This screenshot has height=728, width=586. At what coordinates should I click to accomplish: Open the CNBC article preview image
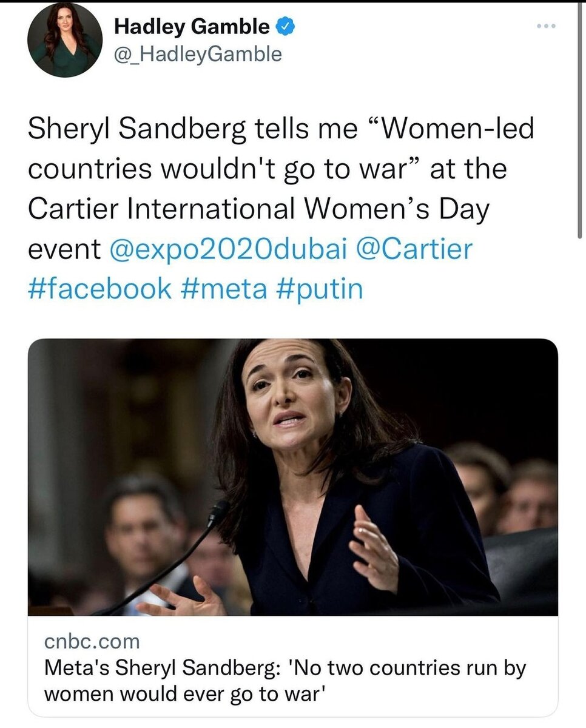[x=292, y=477]
